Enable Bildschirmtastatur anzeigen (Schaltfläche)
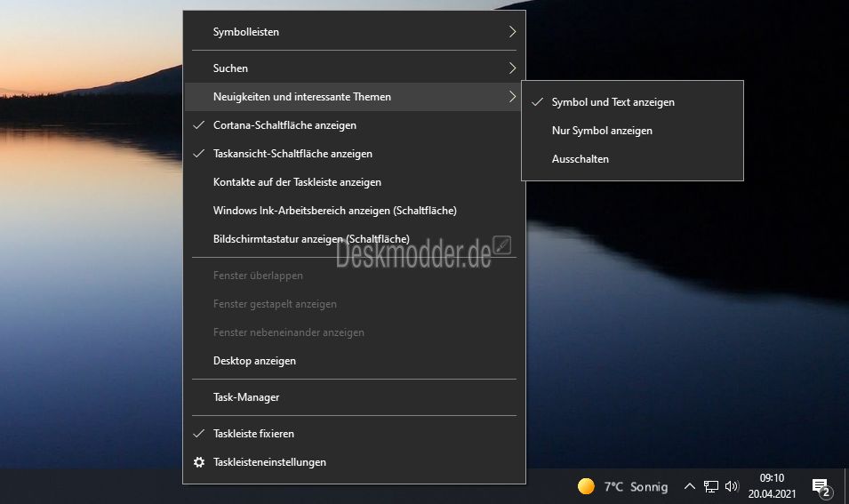This screenshot has width=849, height=504. (354, 239)
